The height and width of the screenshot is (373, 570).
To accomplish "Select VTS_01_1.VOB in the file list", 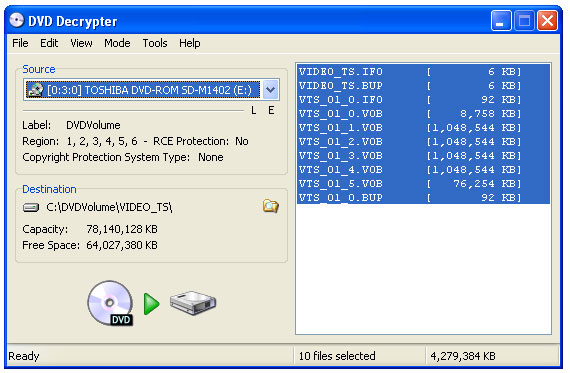I will coord(424,128).
